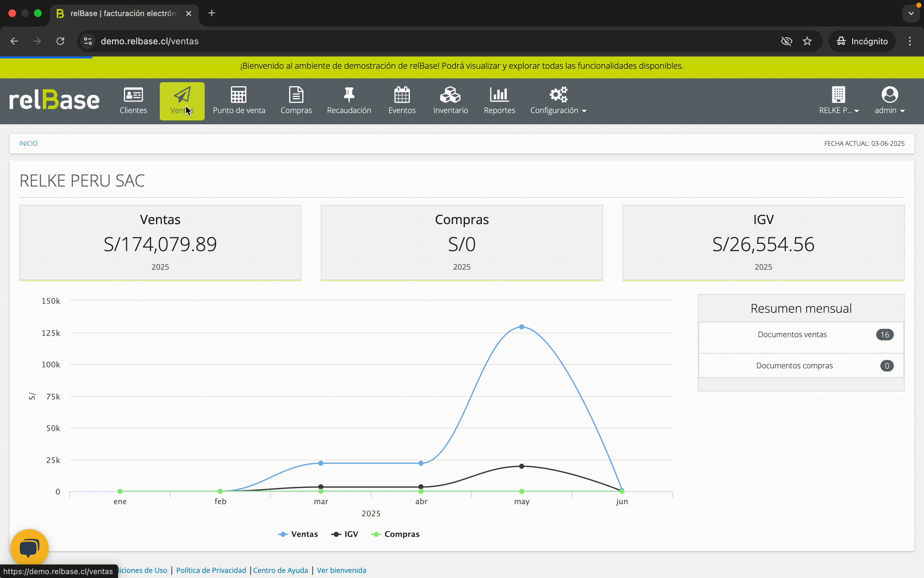Open Punto de venta calculator icon
The width and height of the screenshot is (924, 578).
tap(239, 95)
